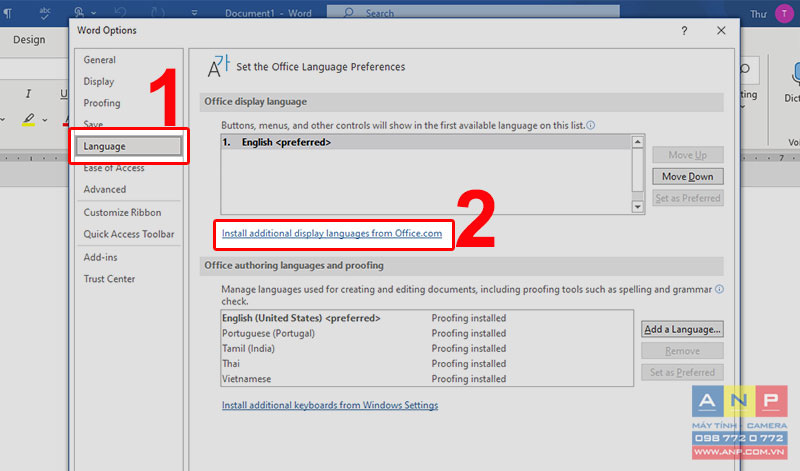Click the Redo icon in Word title bar
Viewport: 800px width, 471px height.
(158, 12)
